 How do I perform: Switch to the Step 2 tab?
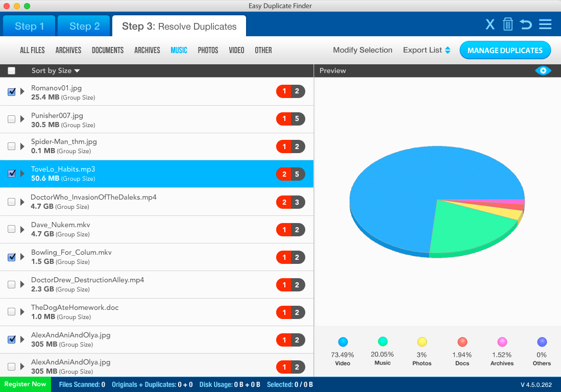click(84, 26)
